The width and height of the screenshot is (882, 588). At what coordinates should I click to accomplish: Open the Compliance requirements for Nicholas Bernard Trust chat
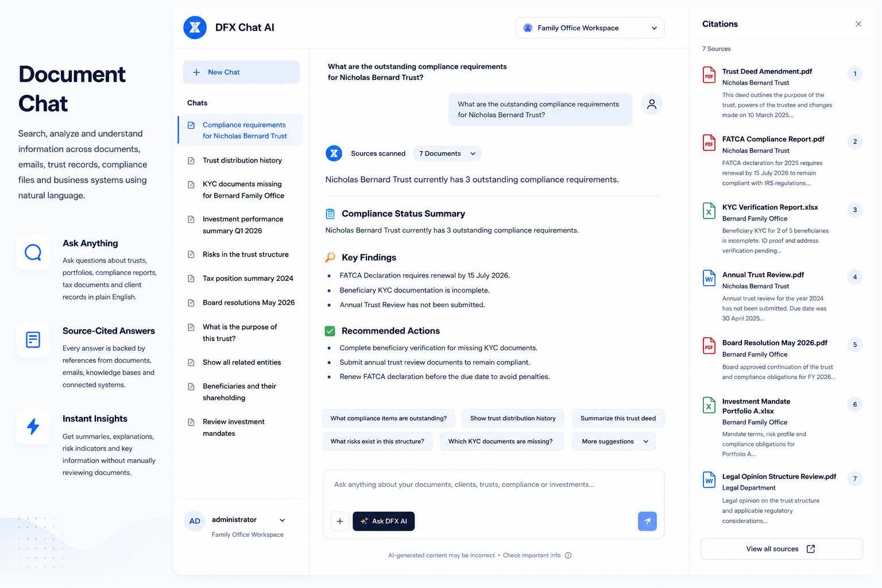(241, 130)
